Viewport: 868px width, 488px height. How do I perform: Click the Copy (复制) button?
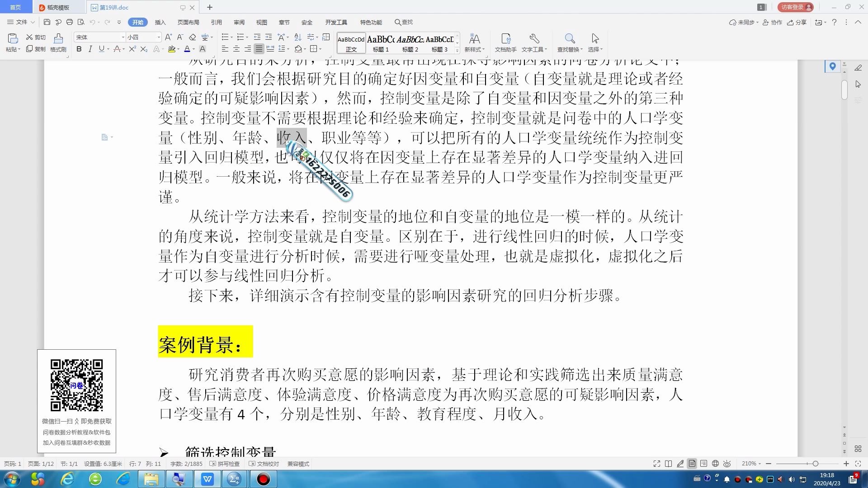(x=36, y=49)
